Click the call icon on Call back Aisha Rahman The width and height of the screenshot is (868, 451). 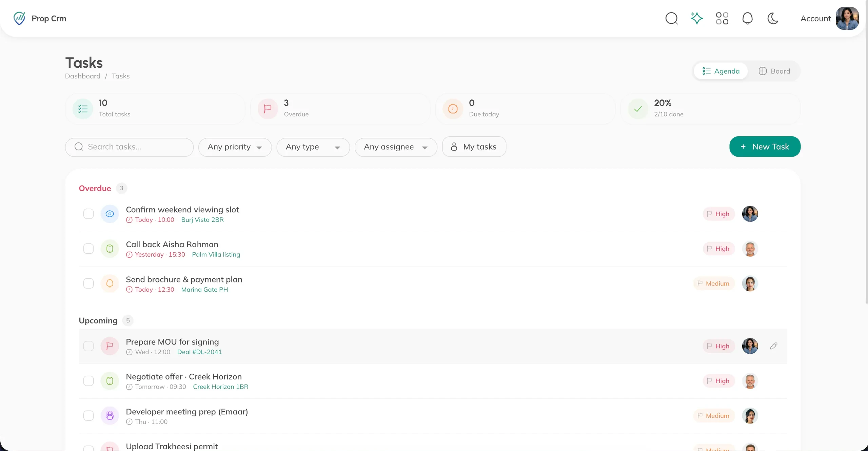tap(110, 249)
